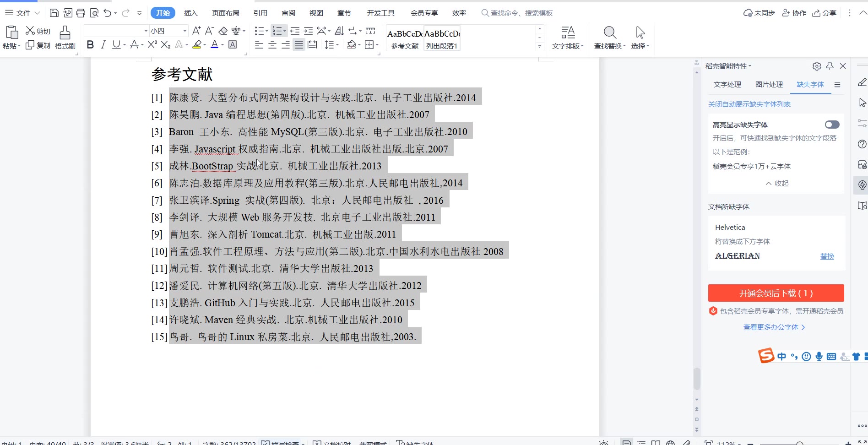This screenshot has height=445, width=868.
Task: Center-align the text
Action: (x=272, y=44)
